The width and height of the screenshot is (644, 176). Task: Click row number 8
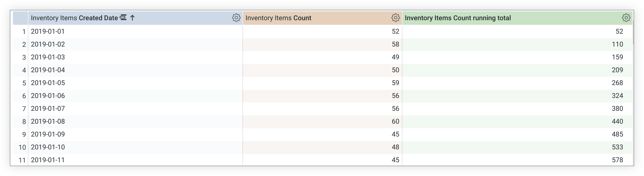click(24, 122)
